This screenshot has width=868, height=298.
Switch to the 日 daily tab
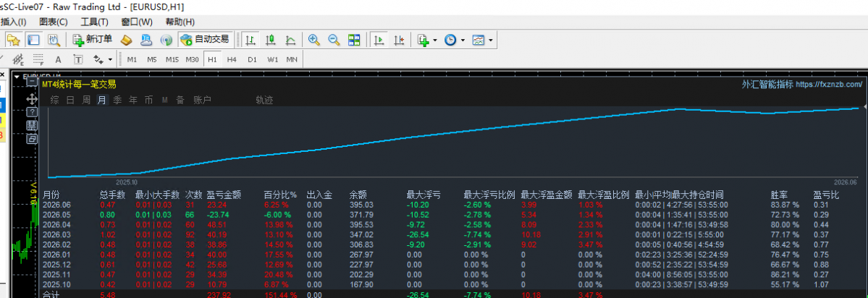70,100
